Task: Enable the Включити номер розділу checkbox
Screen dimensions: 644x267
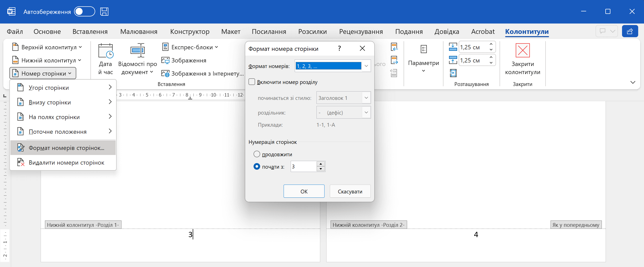Action: pyautogui.click(x=252, y=82)
